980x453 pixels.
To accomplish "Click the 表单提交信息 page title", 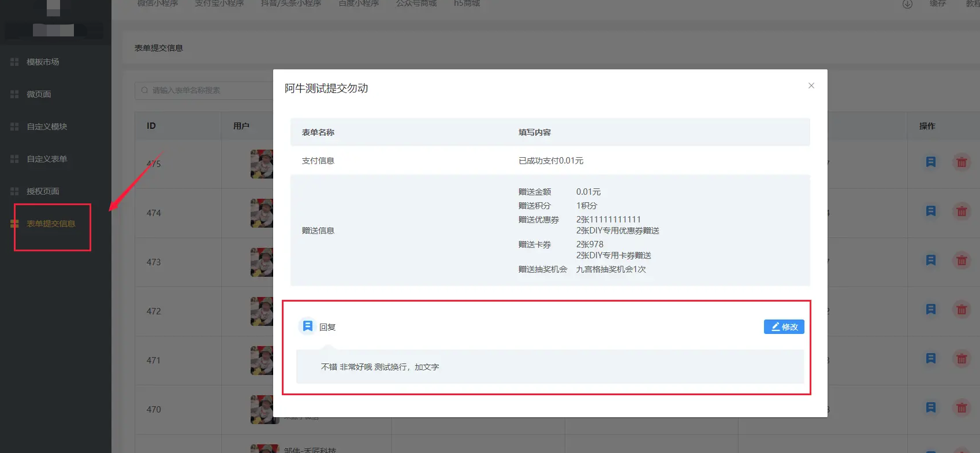I will pyautogui.click(x=159, y=48).
